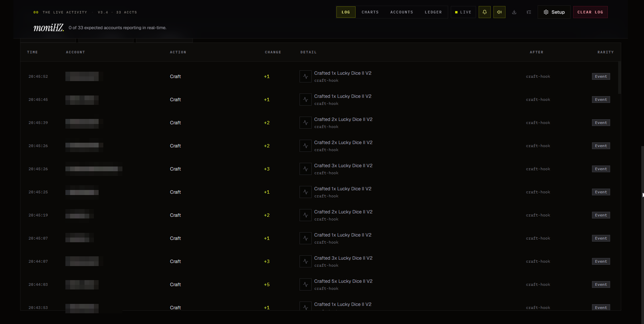
Task: Click Event badge in the 20:45:52 row
Action: tap(601, 76)
